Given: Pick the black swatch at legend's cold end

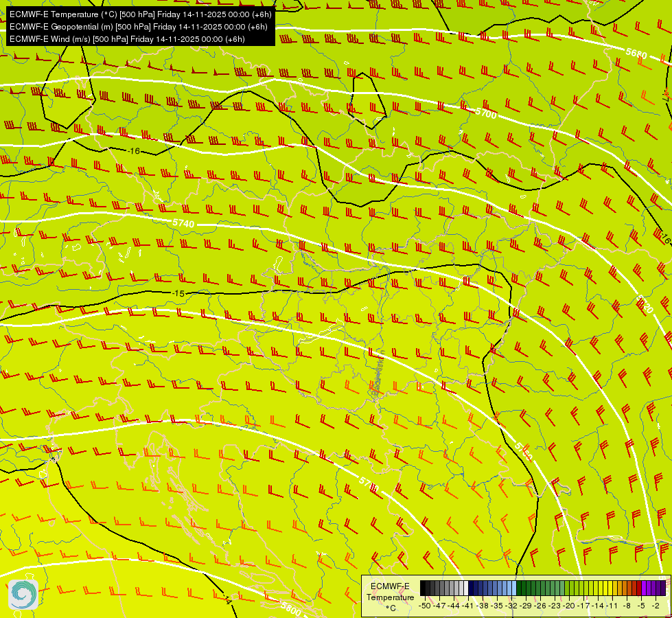Looking at the screenshot, I should coord(423,588).
